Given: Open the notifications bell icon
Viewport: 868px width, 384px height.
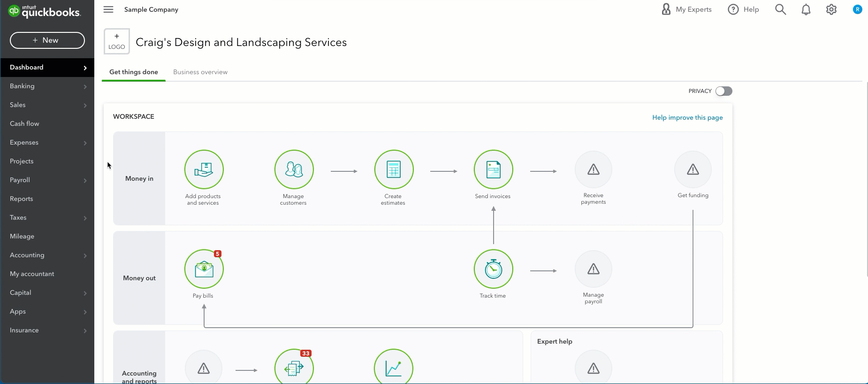Looking at the screenshot, I should pos(806,9).
